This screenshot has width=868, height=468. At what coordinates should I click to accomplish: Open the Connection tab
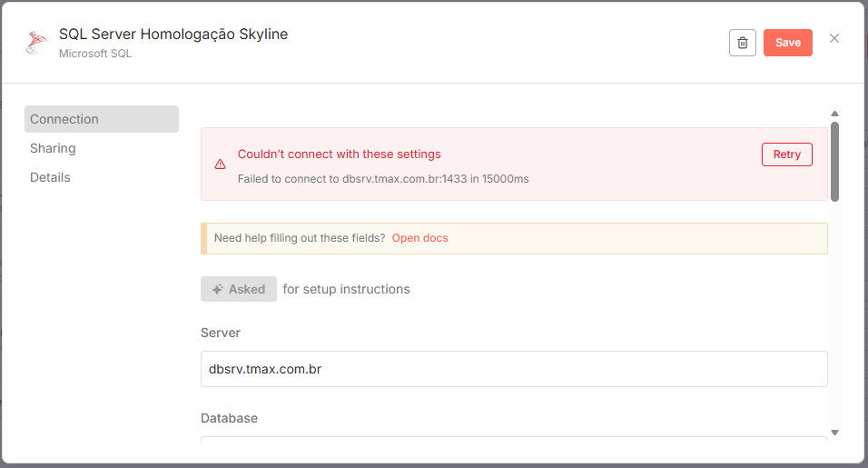point(101,119)
